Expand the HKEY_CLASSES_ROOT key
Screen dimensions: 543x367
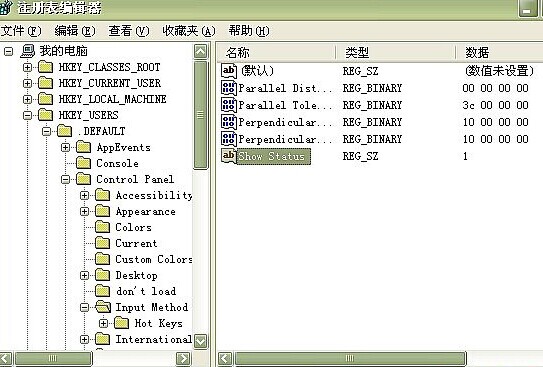tap(27, 67)
